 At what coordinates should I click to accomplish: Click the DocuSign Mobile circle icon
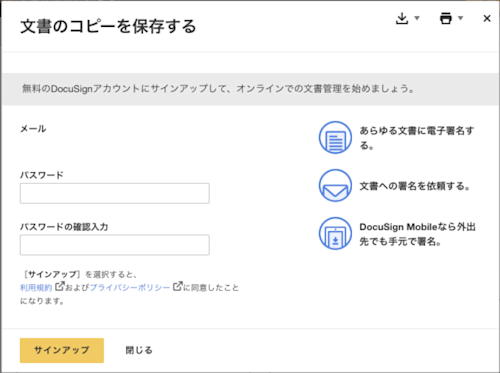point(335,234)
